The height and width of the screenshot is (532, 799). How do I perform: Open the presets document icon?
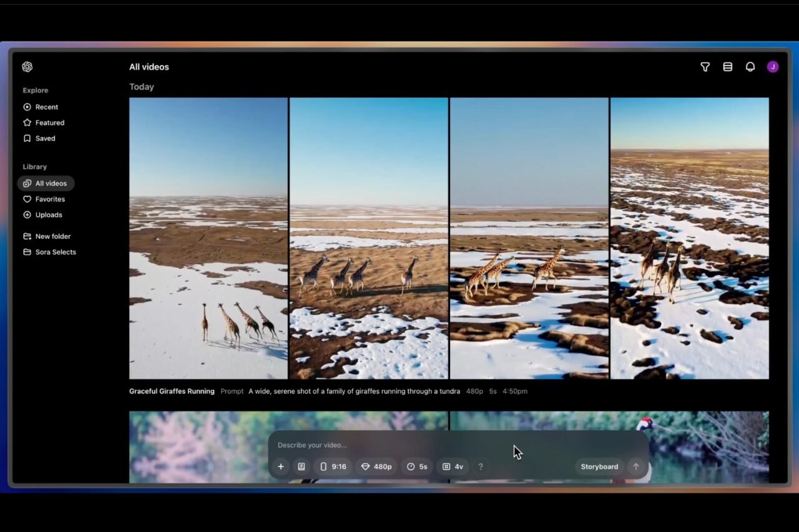(x=301, y=467)
